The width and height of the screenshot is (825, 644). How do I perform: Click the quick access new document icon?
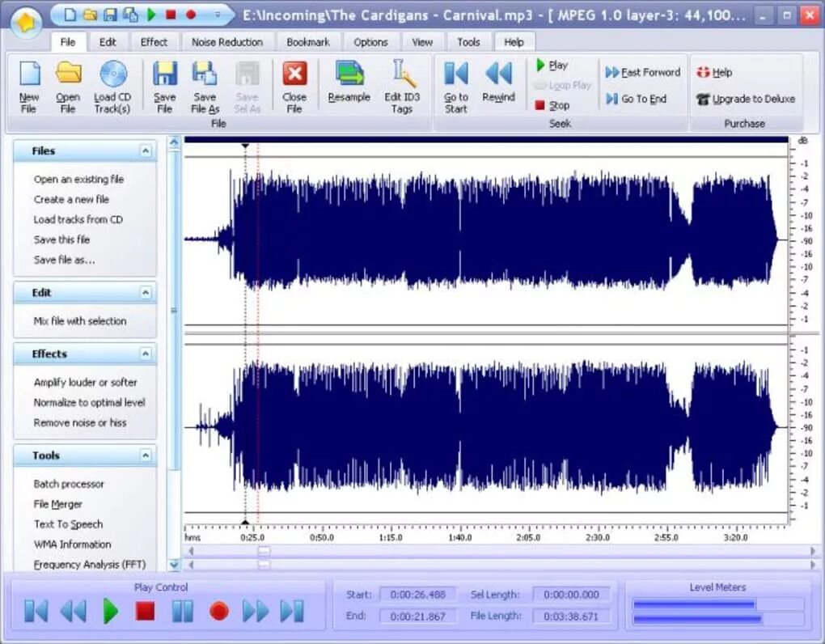click(70, 15)
